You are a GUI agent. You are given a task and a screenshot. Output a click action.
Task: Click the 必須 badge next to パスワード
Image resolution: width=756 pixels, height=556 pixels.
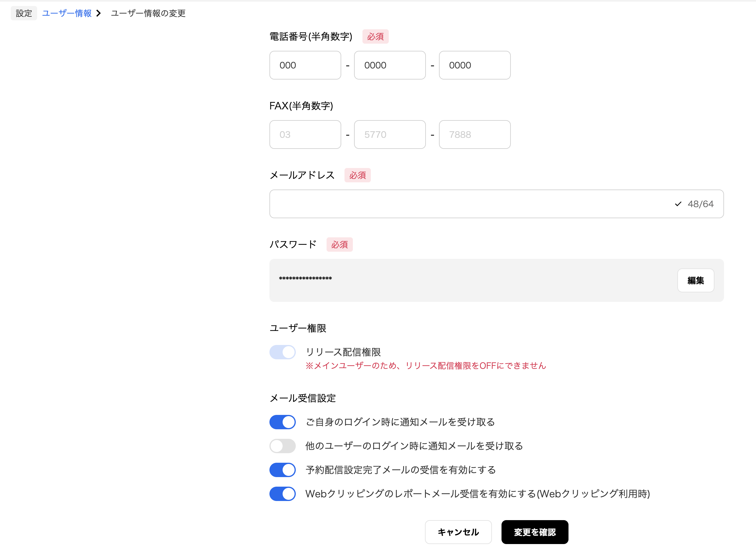339,245
